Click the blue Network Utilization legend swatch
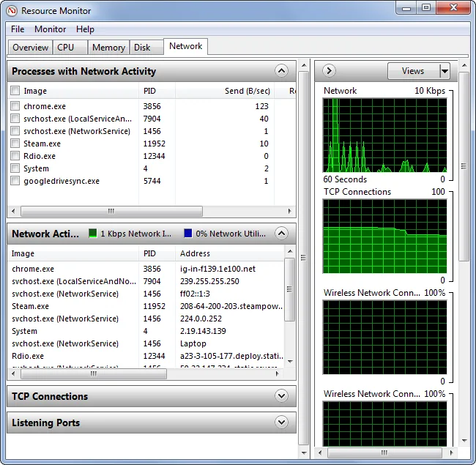 coord(188,234)
